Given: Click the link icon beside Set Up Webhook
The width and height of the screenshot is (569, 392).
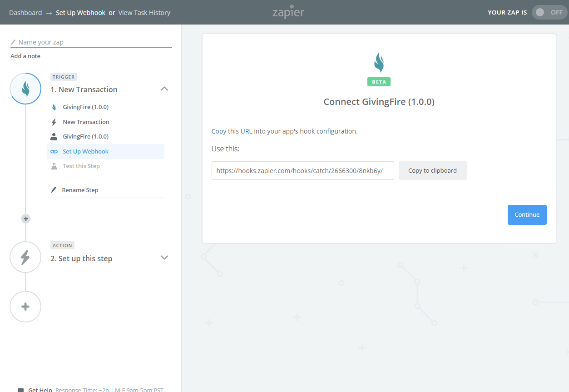Looking at the screenshot, I should pos(54,151).
